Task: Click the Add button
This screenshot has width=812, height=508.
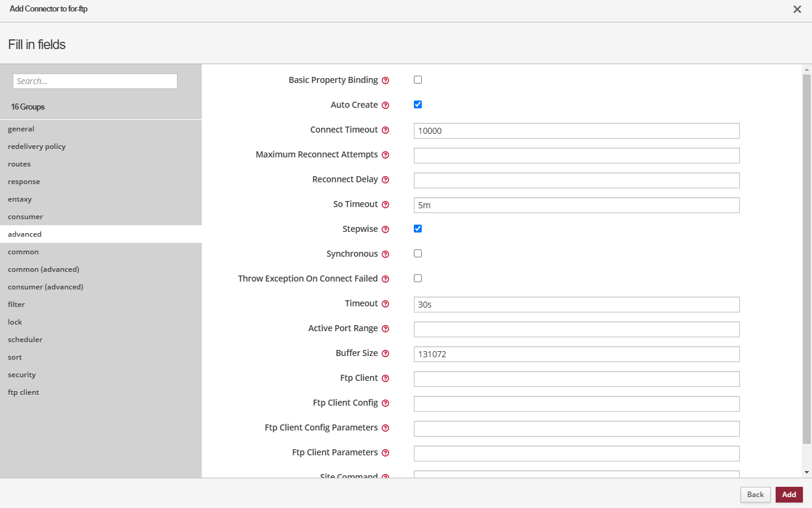Action: click(x=788, y=495)
